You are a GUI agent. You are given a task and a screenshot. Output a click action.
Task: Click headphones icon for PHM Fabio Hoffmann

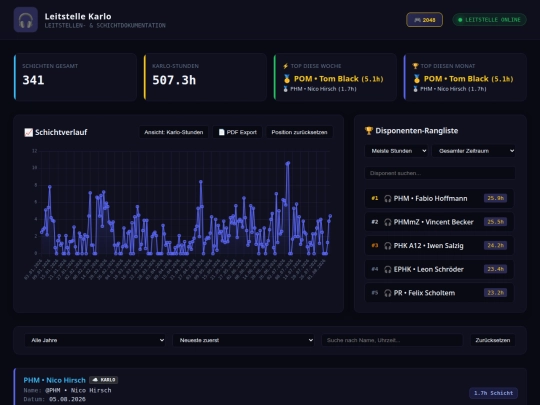pyautogui.click(x=388, y=198)
